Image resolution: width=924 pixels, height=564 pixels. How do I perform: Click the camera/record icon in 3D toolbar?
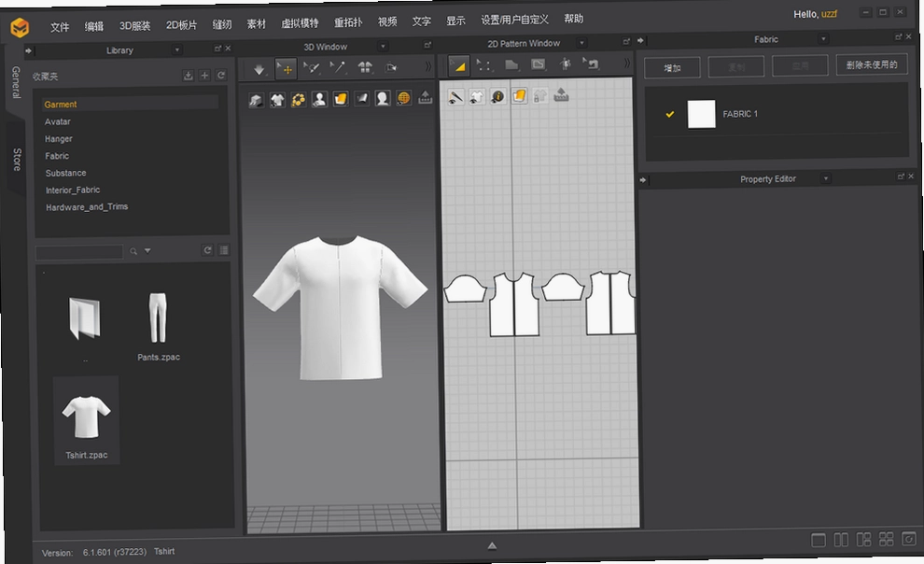coord(391,68)
